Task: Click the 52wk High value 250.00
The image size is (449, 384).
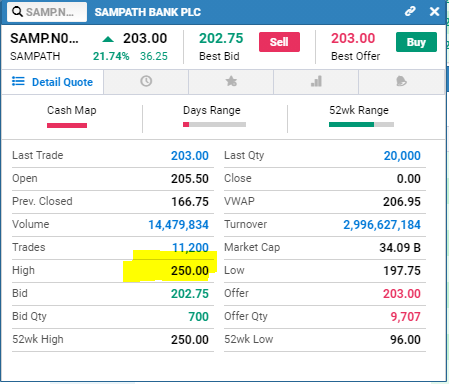Action: [x=190, y=340]
